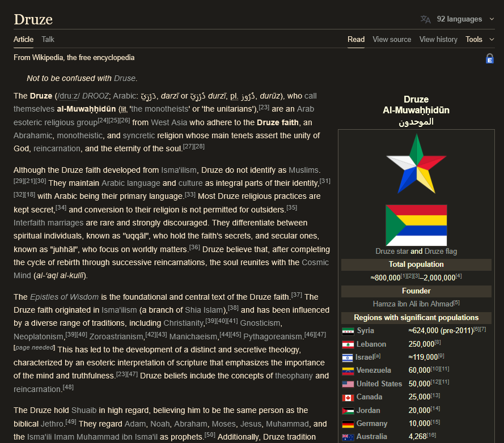
Task: Expand the Tools menu chevron
Action: pos(492,40)
